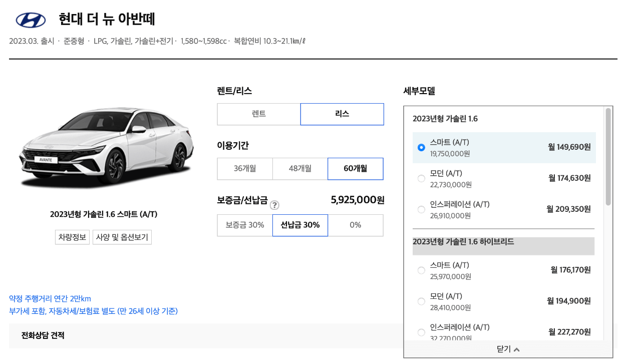Click the 월 227,270원 price

click(x=569, y=332)
